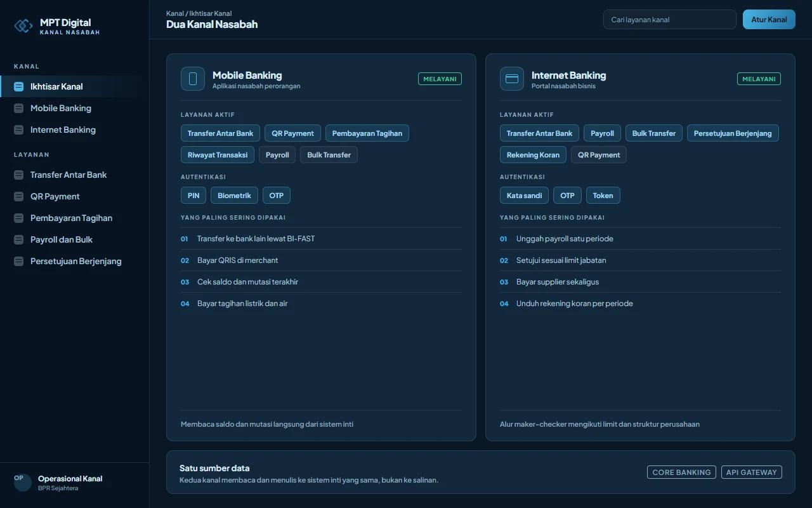
Task: Click the card icon on the Internet Banking card
Action: (512, 79)
